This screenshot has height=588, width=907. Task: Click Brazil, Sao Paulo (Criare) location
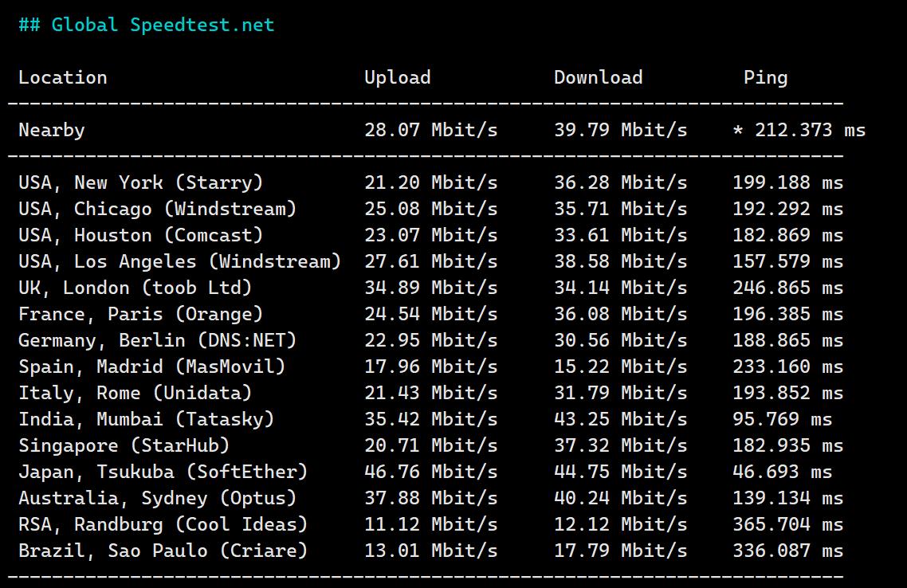163,551
